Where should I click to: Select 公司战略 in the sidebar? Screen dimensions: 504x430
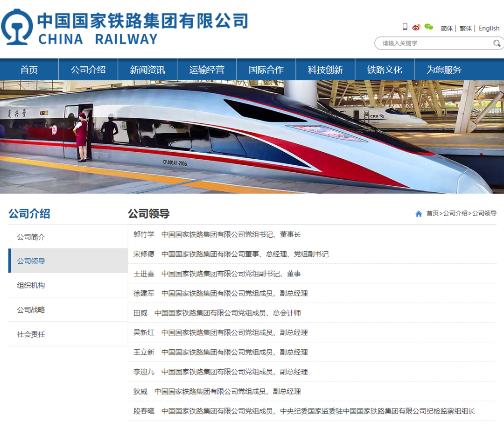(68, 310)
